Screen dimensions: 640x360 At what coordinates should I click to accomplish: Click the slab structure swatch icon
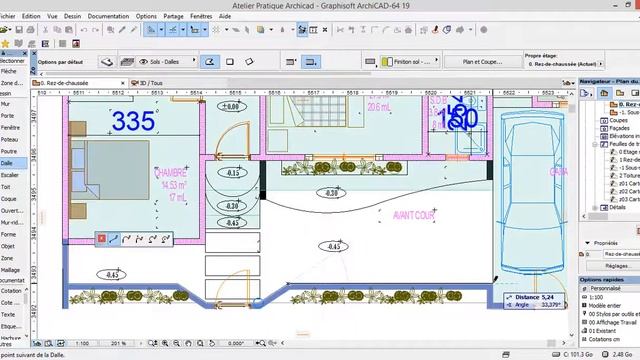[370, 62]
